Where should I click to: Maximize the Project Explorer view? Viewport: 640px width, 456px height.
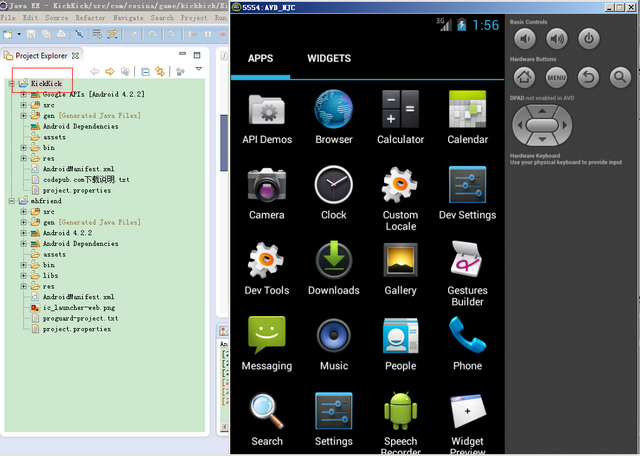[x=197, y=55]
